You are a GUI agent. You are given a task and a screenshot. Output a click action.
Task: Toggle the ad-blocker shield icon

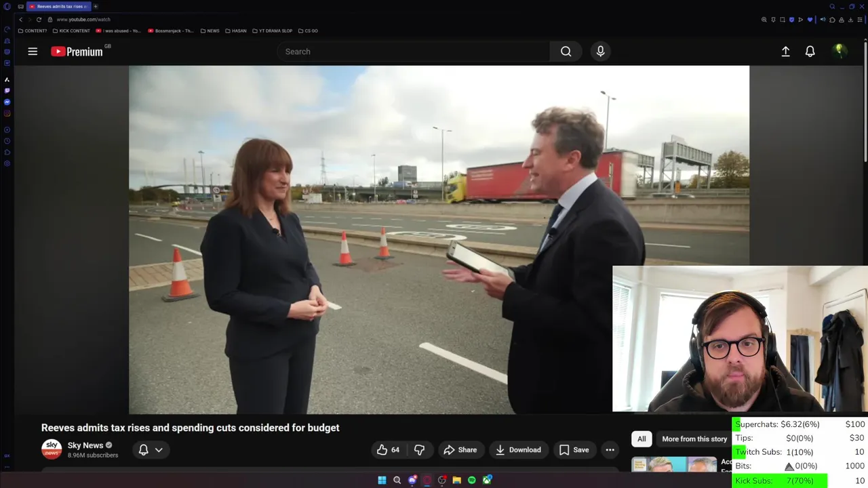(x=791, y=20)
